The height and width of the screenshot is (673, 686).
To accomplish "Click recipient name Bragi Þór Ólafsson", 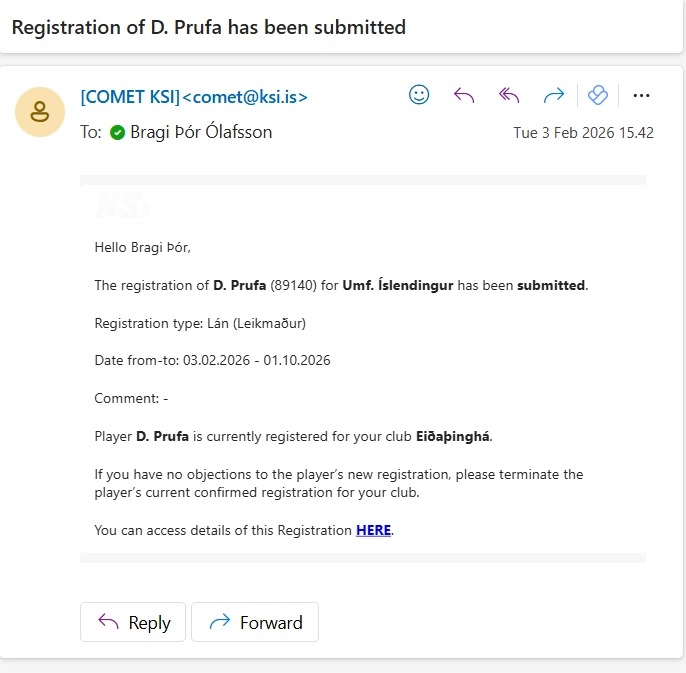I will point(201,132).
